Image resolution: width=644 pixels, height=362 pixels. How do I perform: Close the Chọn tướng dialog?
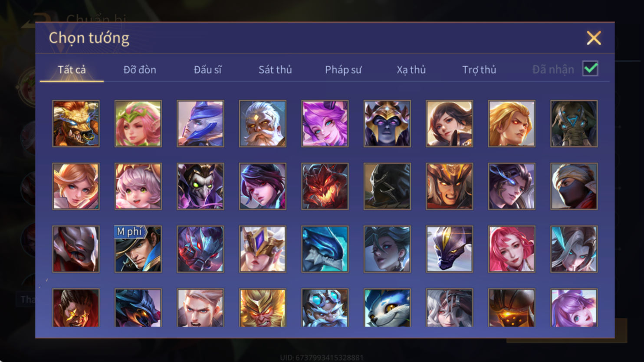tap(594, 38)
